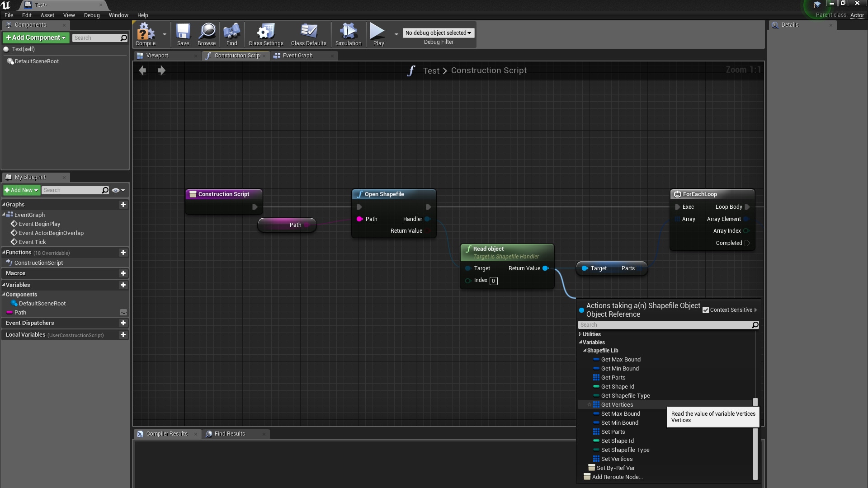Click Loop Body exec pin on ForEachLoop
Screen dimensions: 868x488
coord(747,207)
